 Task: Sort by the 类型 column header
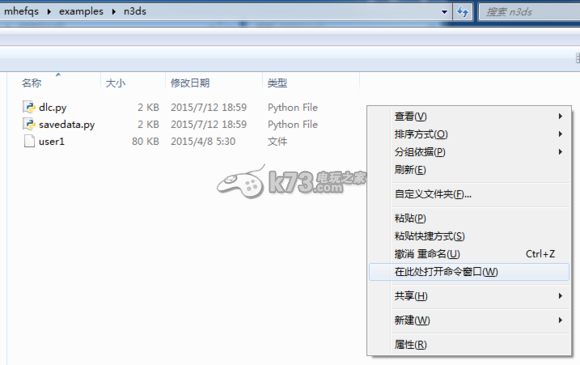click(277, 83)
